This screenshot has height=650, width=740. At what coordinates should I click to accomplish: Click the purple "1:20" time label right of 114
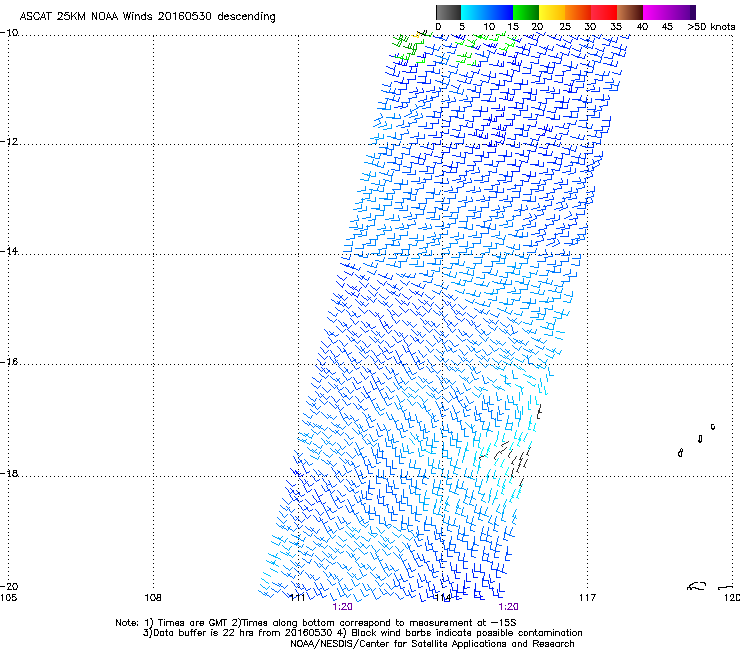tap(508, 607)
